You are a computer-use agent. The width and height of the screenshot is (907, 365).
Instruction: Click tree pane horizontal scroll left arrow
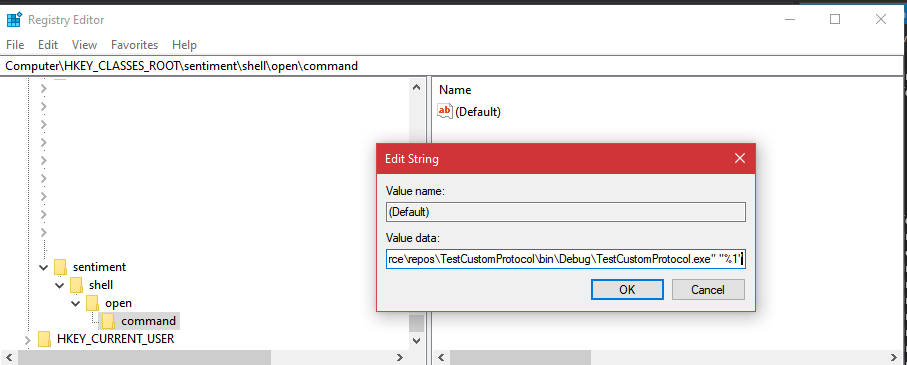pyautogui.click(x=10, y=357)
